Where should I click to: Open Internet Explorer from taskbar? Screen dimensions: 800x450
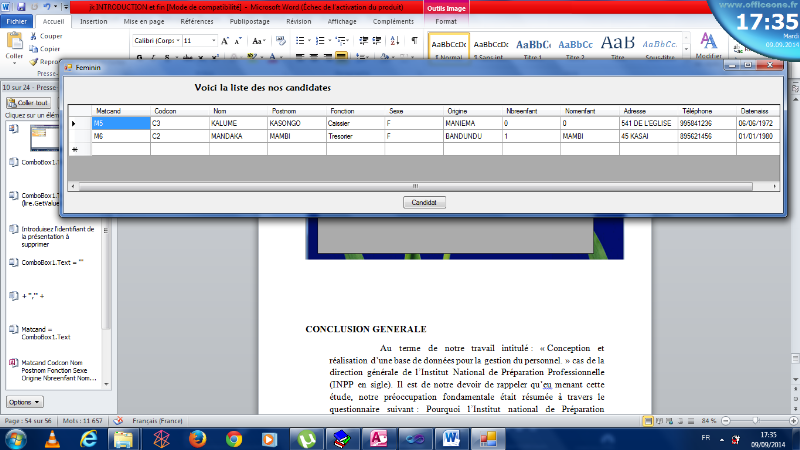88,438
